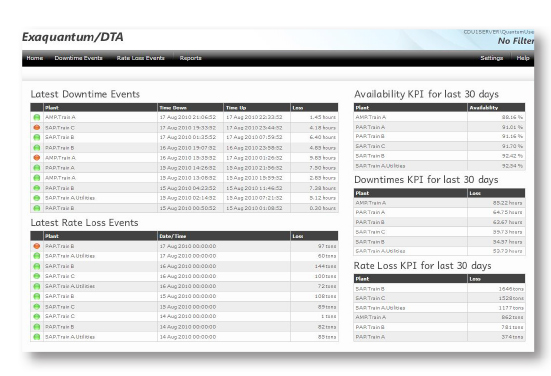551x376 pixels.
Task: Click status icon of 0.30 hours downtime row
Action: click(37, 208)
